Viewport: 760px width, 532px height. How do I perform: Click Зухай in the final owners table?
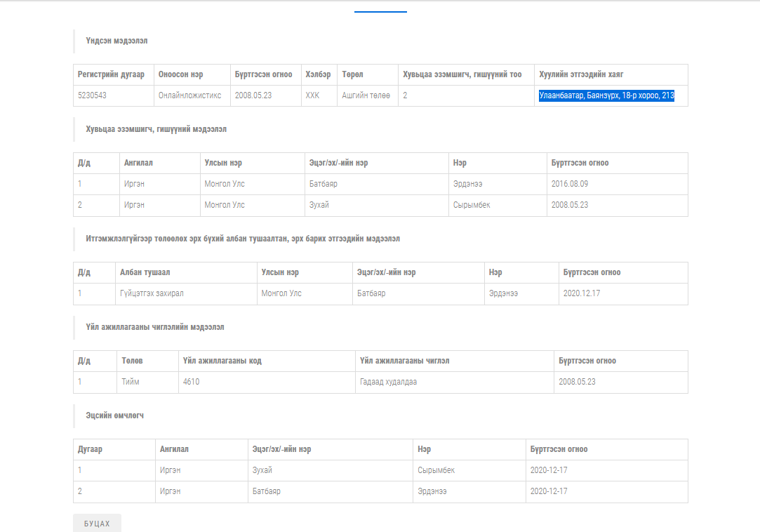pyautogui.click(x=262, y=470)
